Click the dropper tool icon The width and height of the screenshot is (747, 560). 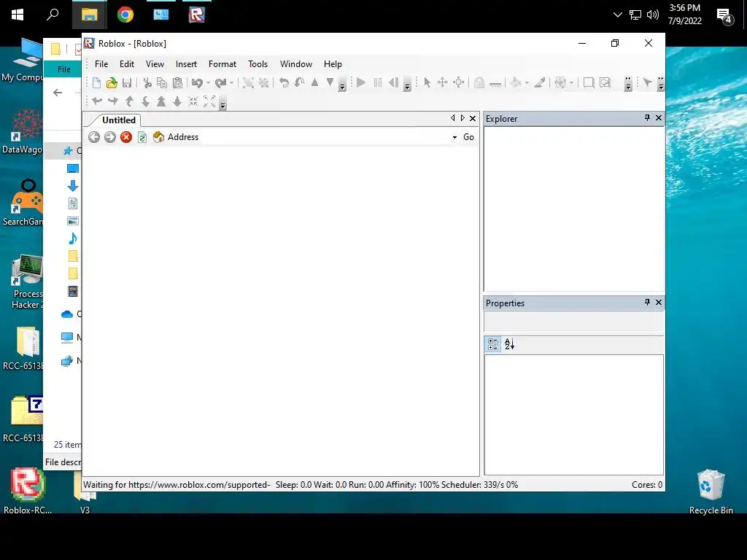(x=539, y=83)
